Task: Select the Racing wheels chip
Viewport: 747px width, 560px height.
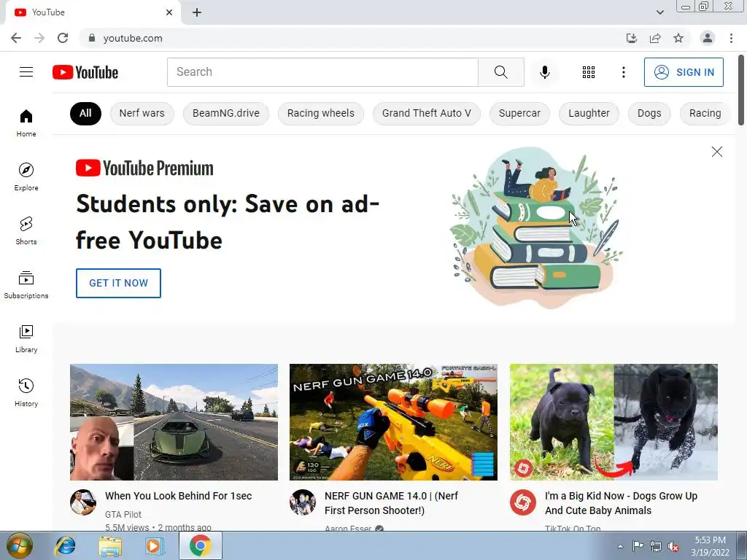Action: [x=321, y=113]
